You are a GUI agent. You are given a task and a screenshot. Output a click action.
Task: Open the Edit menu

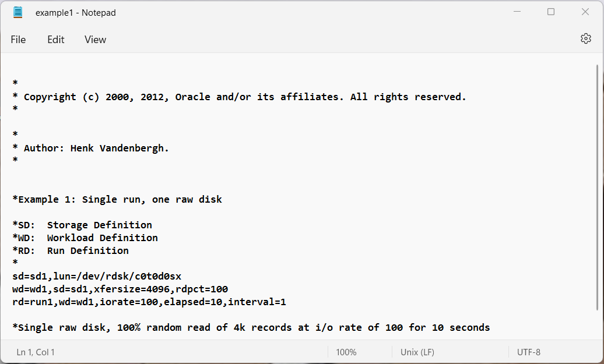pos(56,40)
